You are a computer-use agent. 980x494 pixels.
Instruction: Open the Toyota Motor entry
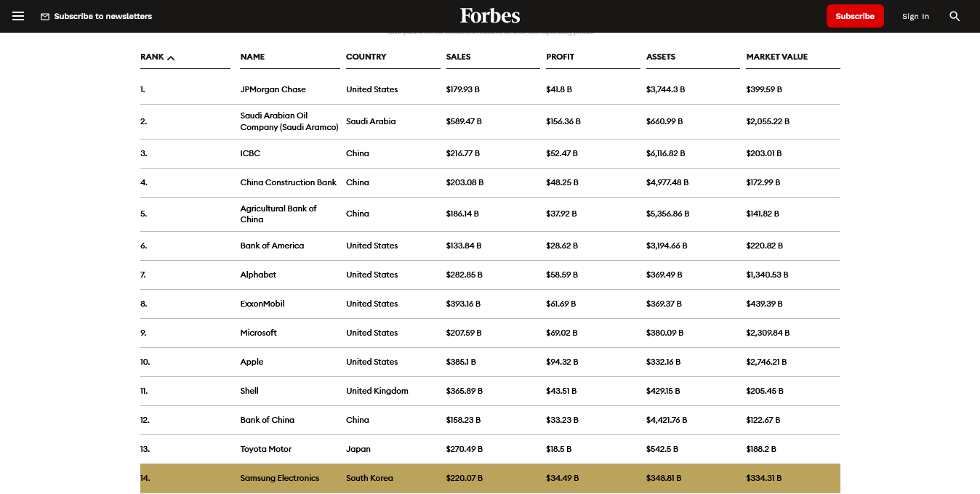pyautogui.click(x=265, y=449)
